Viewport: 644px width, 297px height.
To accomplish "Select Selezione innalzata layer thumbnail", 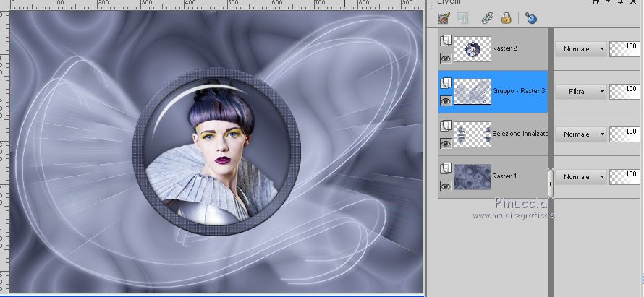I will pyautogui.click(x=473, y=134).
